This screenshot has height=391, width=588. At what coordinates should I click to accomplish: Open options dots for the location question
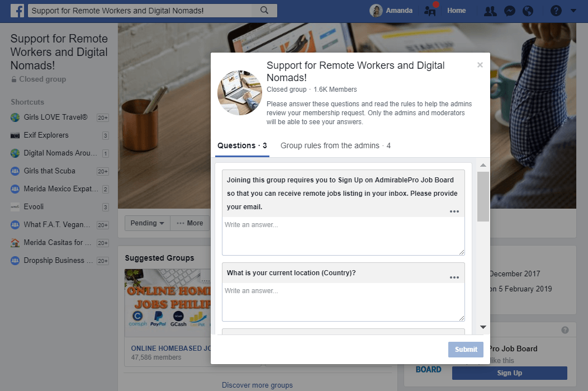click(454, 277)
